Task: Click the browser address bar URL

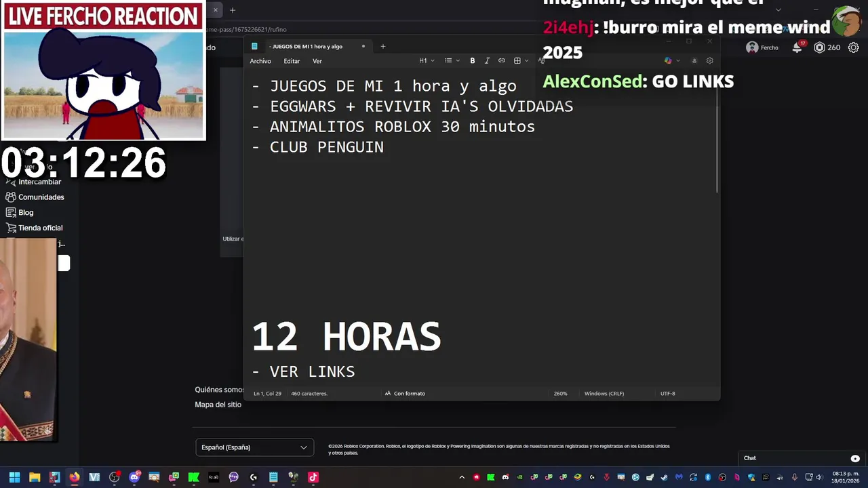Action: (x=247, y=30)
